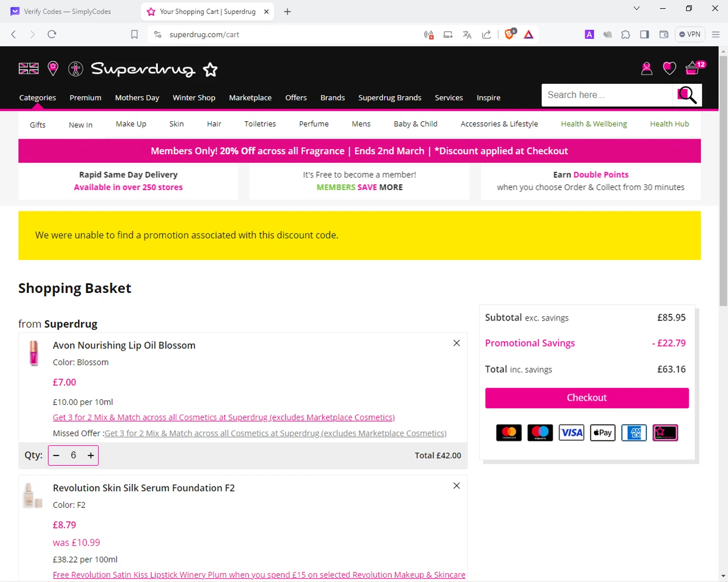Viewport: 728px width, 582px height.
Task: Remove Avon Nourishing Lip Oil from basket
Action: point(456,343)
